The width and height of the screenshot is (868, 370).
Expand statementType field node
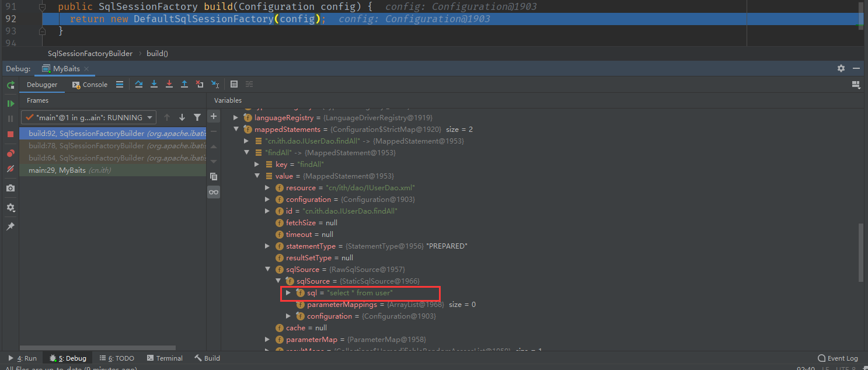pos(267,246)
